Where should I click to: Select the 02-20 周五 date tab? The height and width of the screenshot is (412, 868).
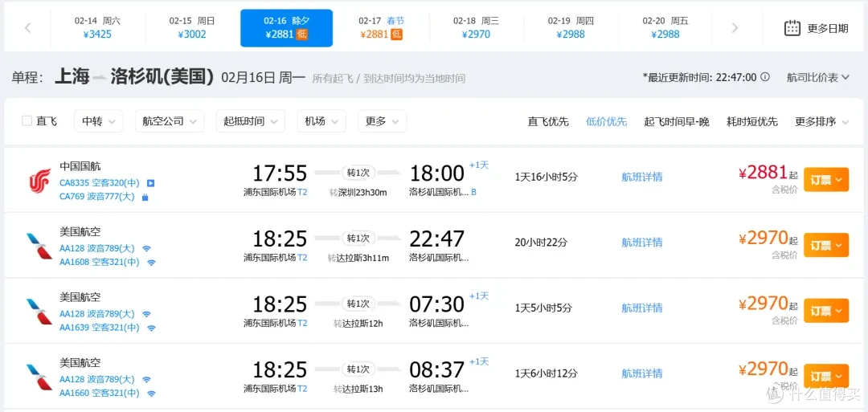click(x=665, y=27)
